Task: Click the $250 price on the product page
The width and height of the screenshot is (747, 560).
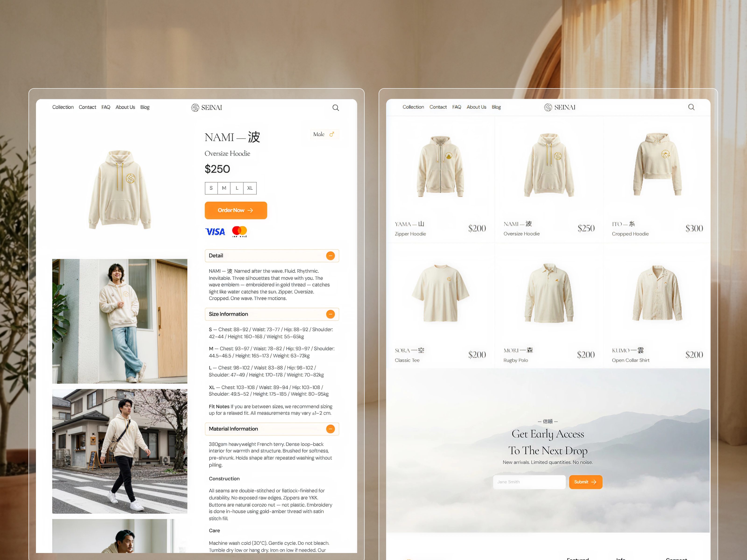Action: (217, 169)
